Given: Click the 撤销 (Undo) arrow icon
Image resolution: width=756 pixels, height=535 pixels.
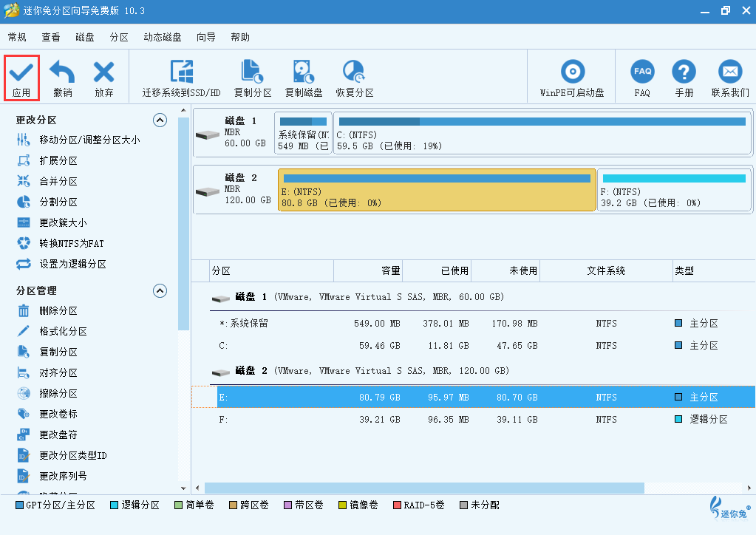Looking at the screenshot, I should (x=62, y=72).
